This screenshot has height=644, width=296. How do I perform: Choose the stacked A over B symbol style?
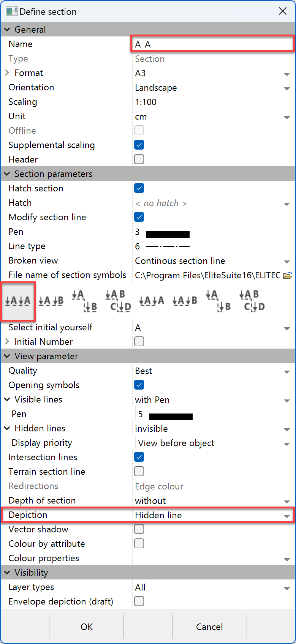tap(84, 301)
